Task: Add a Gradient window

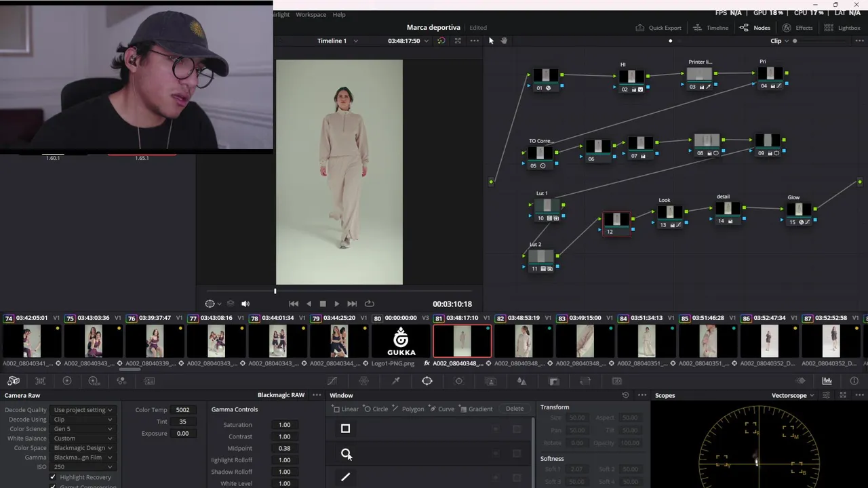Action: point(476,409)
